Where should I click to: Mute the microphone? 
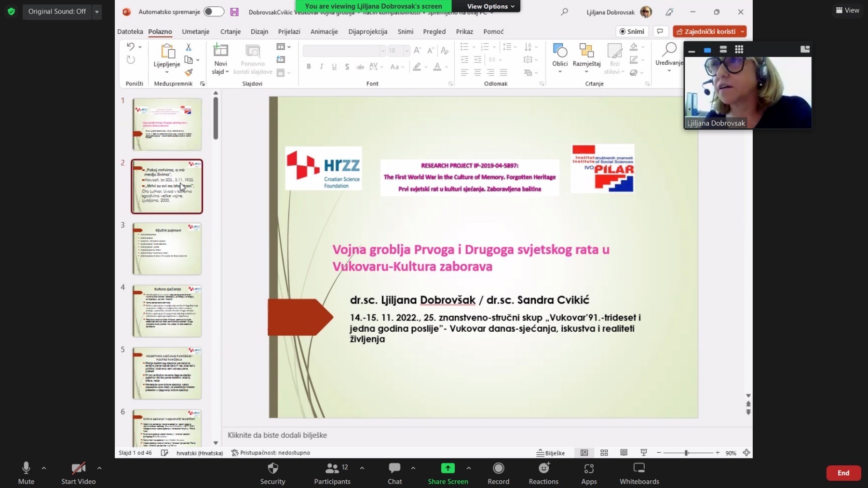26,468
